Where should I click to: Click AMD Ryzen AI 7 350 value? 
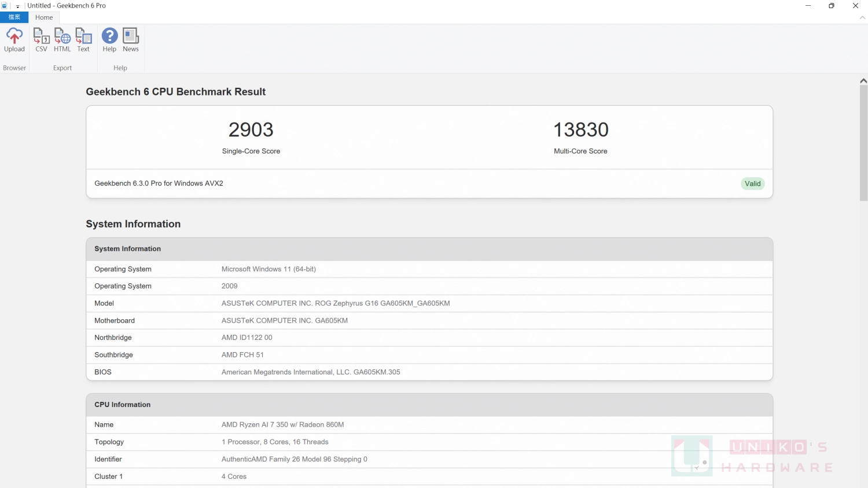(282, 424)
